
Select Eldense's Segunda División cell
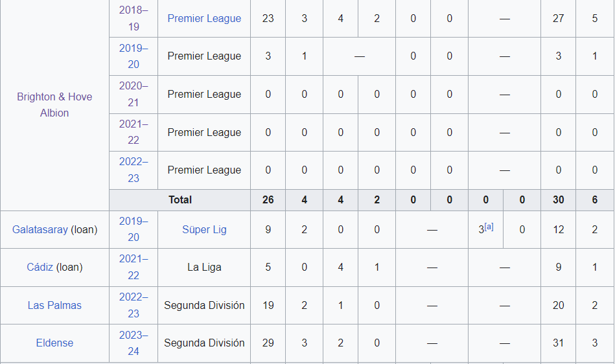click(x=204, y=343)
